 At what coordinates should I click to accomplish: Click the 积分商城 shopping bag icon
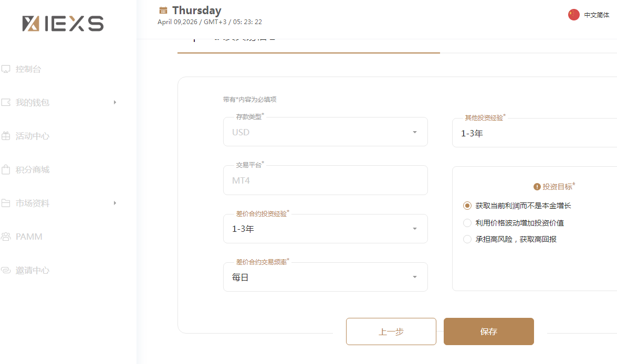point(6,170)
